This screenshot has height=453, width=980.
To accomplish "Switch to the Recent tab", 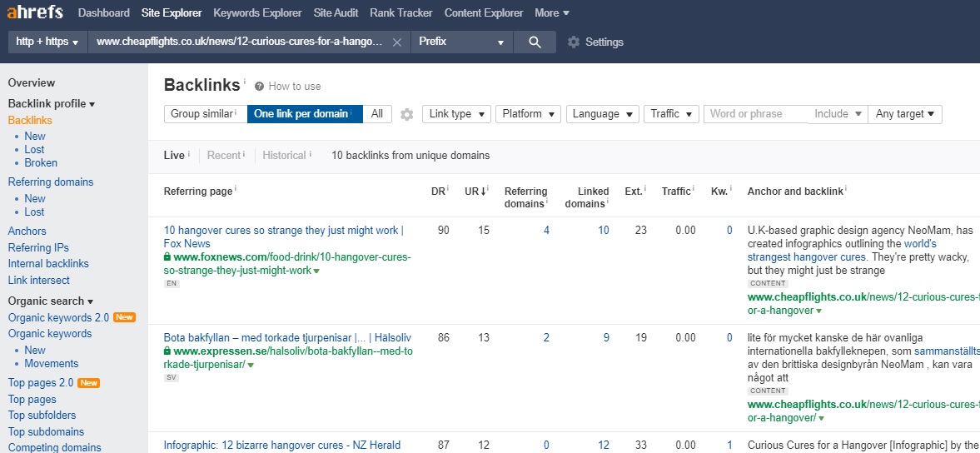I will point(224,155).
